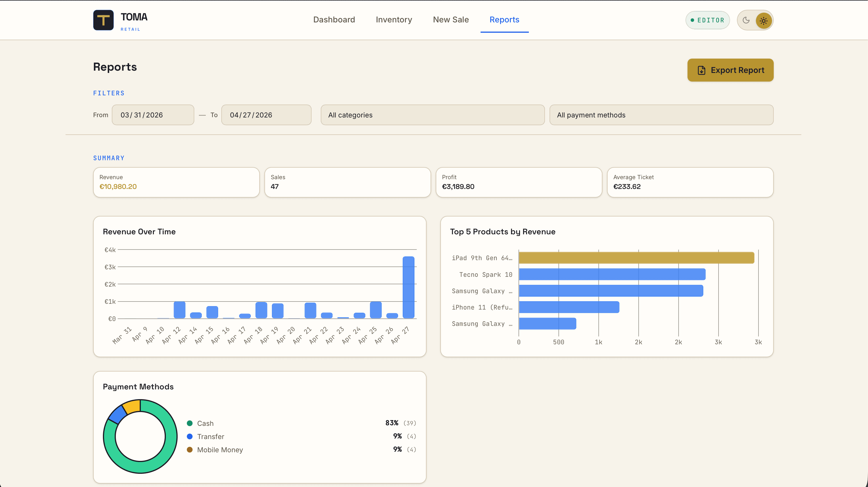Click the Revenue summary card

point(176,182)
